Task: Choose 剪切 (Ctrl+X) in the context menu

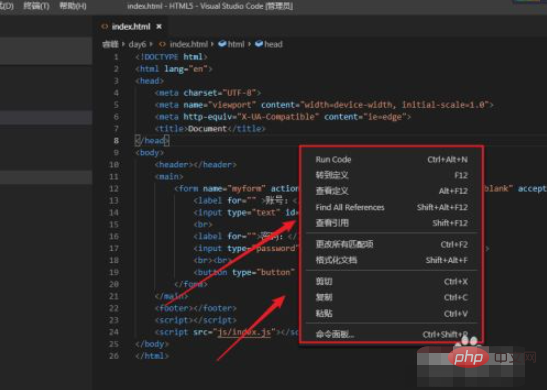Action: 391,282
